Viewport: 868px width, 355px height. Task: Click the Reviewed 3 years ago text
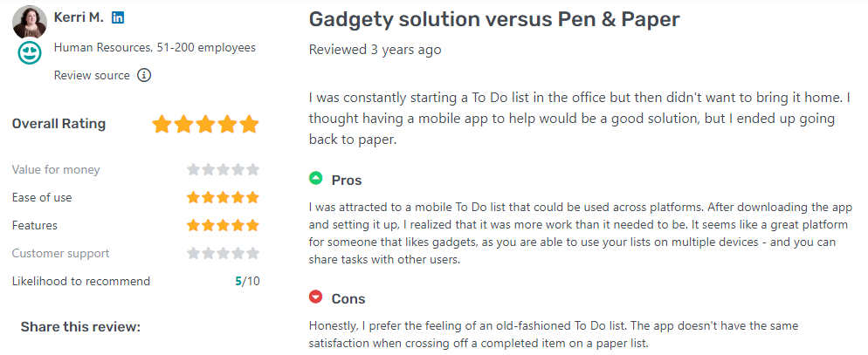click(375, 50)
